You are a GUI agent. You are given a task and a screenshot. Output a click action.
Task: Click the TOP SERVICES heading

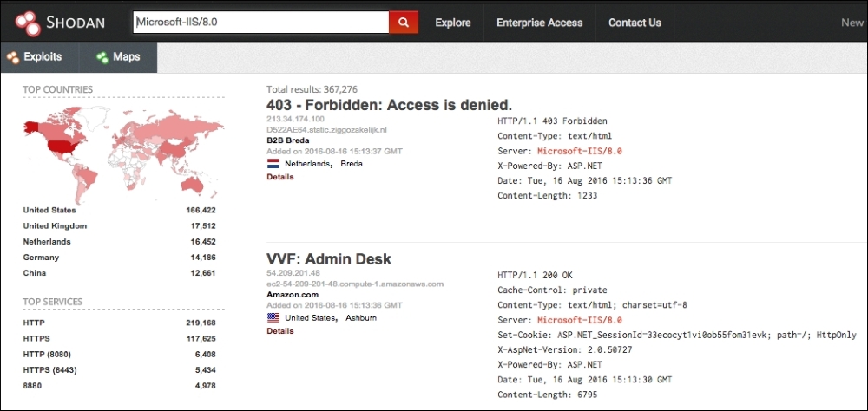[x=53, y=302]
